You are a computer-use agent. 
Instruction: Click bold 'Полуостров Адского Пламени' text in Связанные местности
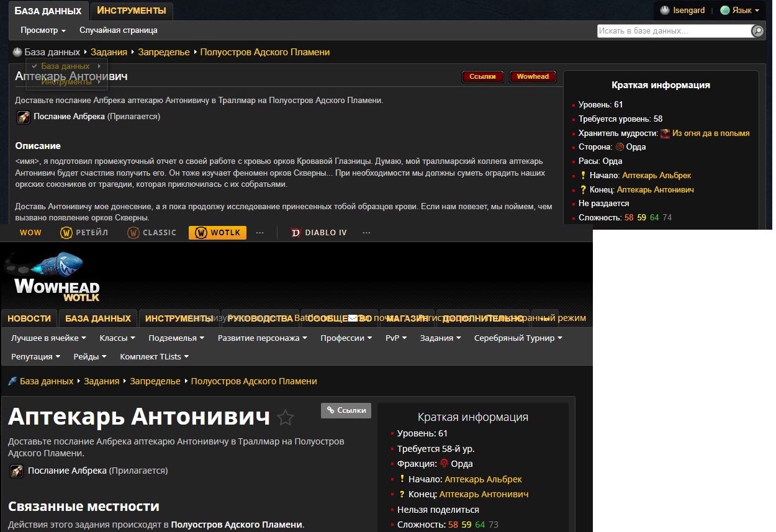click(237, 525)
